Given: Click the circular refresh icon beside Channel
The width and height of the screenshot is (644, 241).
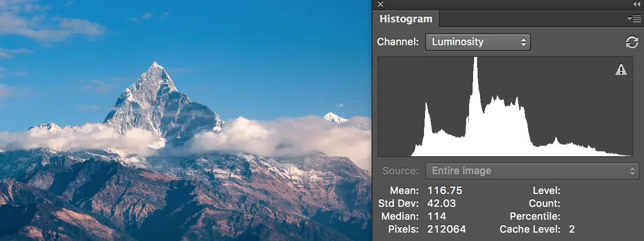Looking at the screenshot, I should pos(632,43).
